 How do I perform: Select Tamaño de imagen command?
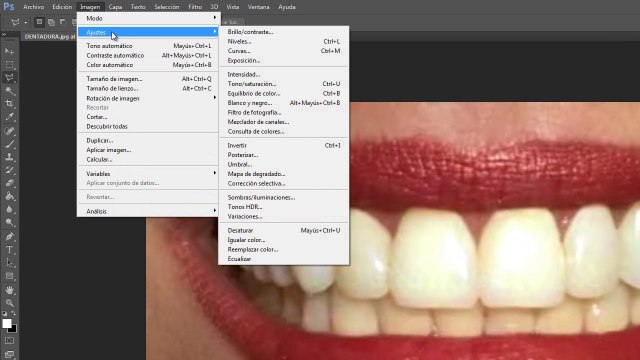149,79
